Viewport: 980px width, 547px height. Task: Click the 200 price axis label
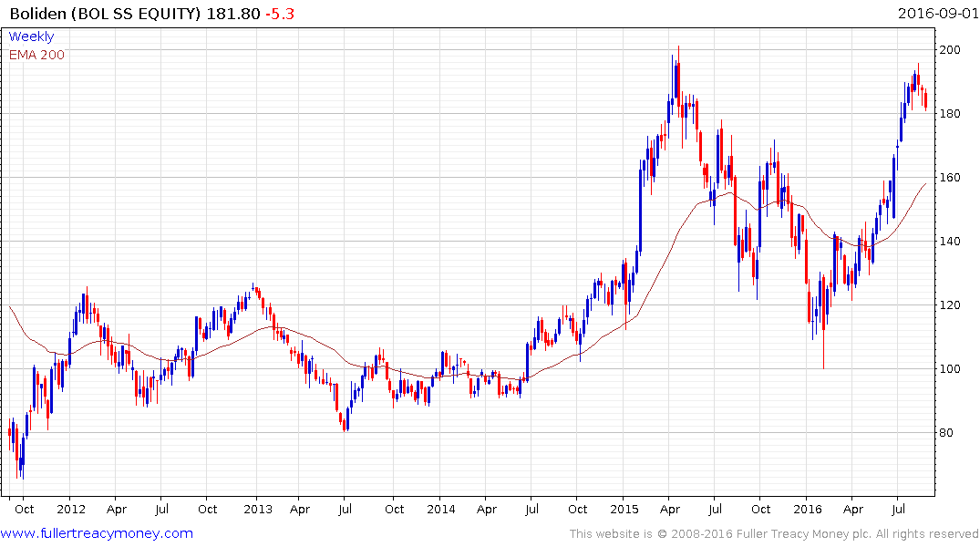click(950, 50)
